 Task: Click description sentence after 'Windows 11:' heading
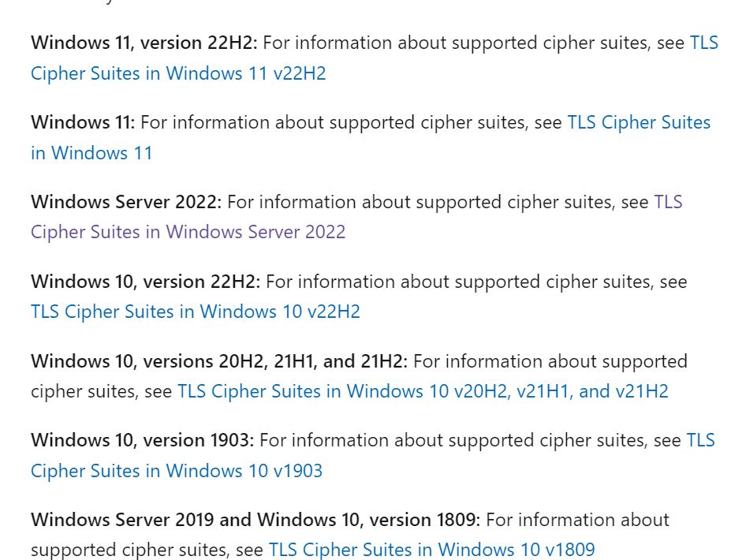click(351, 122)
